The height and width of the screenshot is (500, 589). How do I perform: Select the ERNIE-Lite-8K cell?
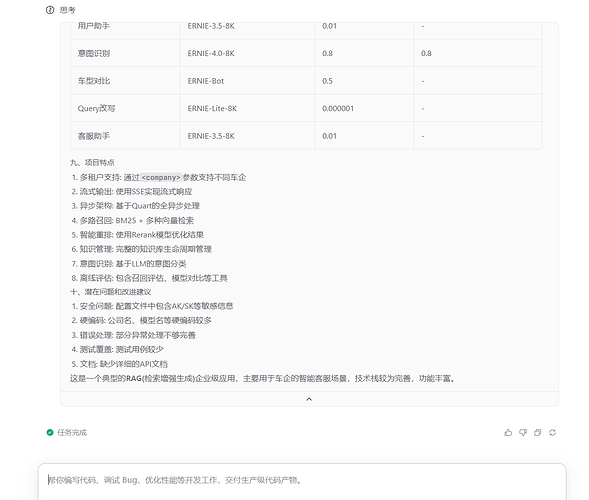[247, 108]
